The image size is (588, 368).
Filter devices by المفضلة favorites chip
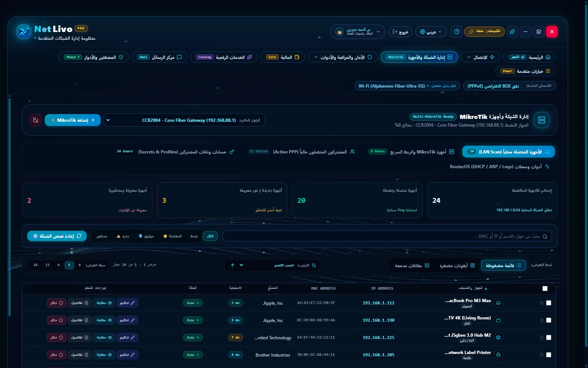click(172, 236)
